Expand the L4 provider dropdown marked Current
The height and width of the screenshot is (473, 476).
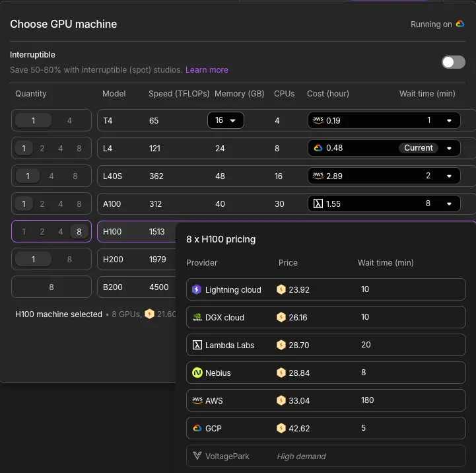click(x=449, y=148)
